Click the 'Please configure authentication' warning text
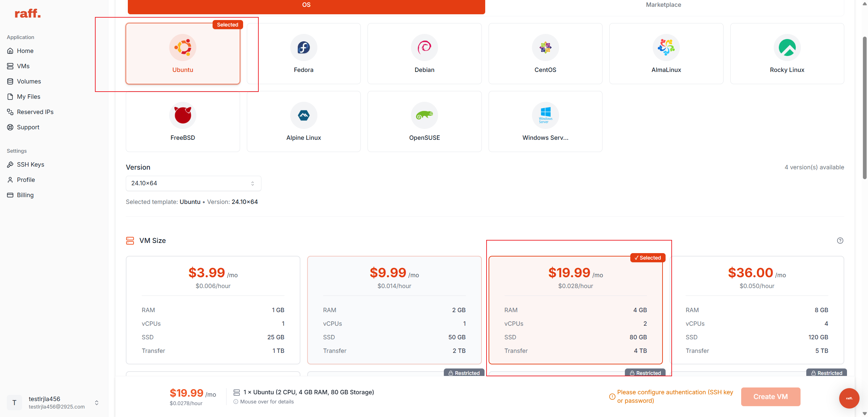Viewport: 868px width, 417px height. tap(675, 396)
